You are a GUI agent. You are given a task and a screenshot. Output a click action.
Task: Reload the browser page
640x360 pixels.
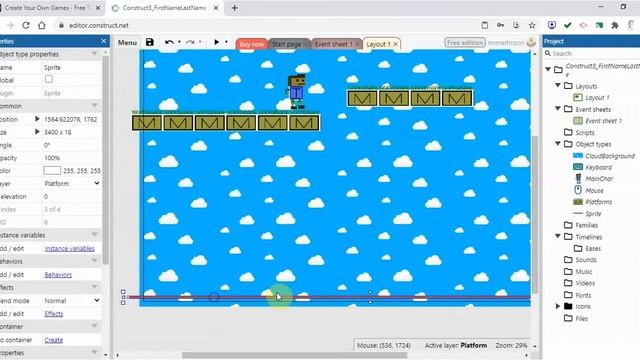(26, 25)
